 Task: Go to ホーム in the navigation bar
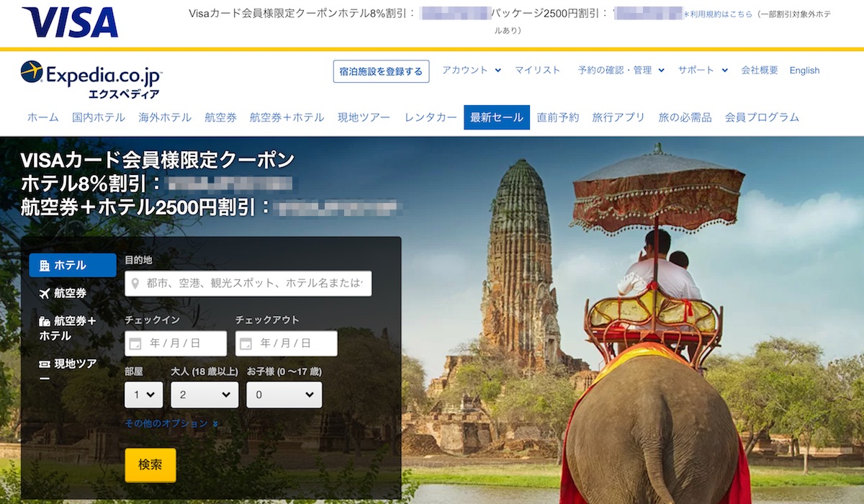point(43,117)
